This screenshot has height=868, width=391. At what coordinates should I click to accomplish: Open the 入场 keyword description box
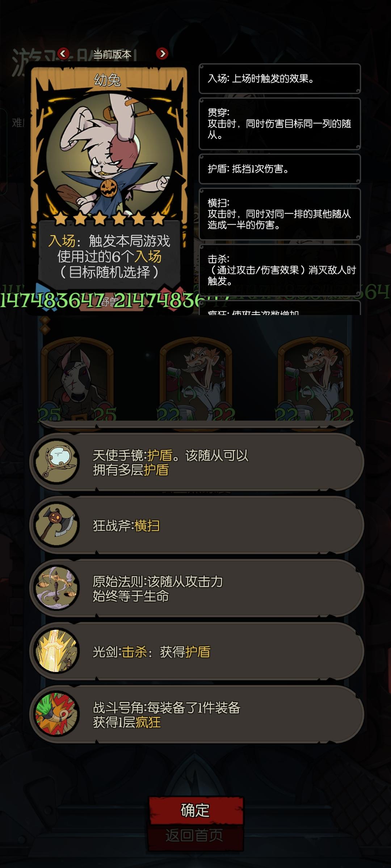click(280, 79)
